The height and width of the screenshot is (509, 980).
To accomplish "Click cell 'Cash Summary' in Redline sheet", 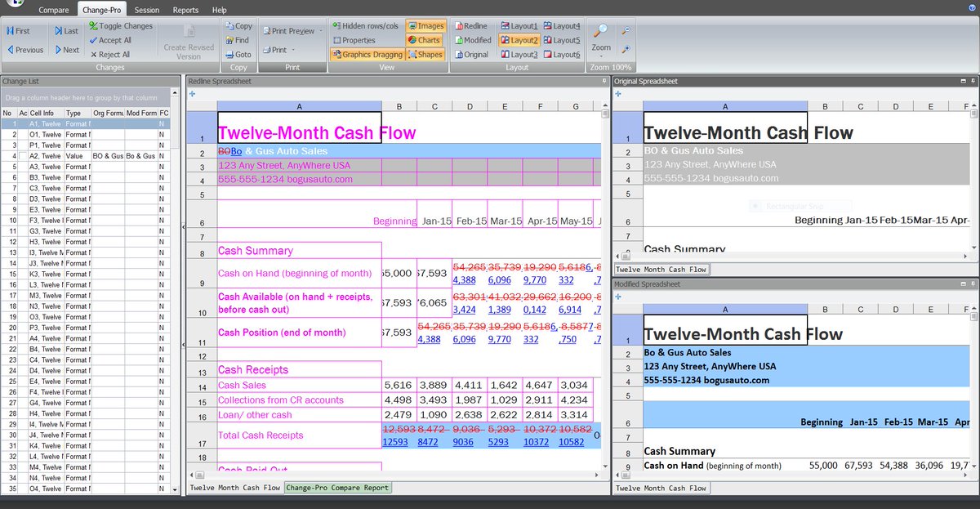I will click(x=299, y=250).
